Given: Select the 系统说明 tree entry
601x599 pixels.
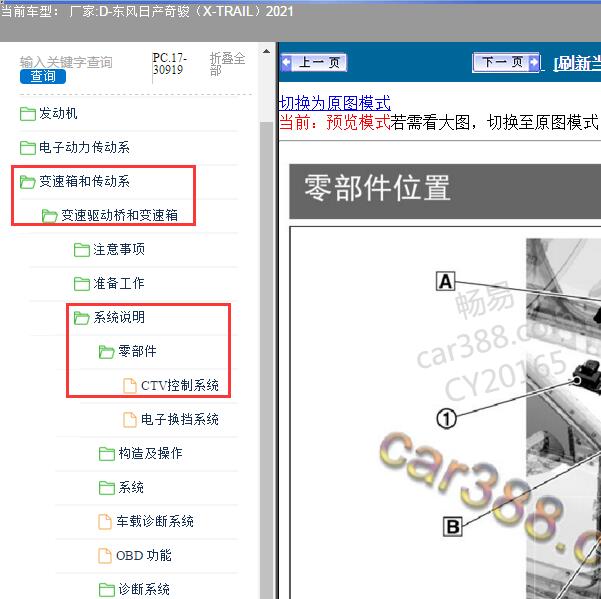Looking at the screenshot, I should point(119,317).
